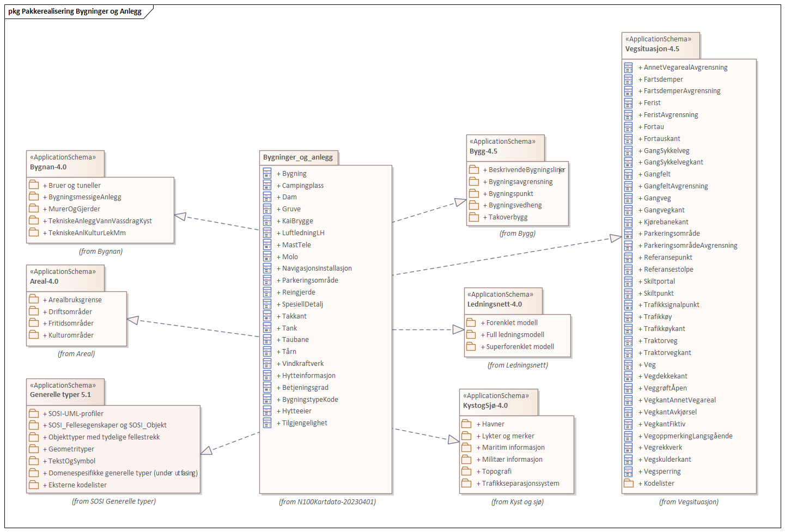Click the Hytteinformasjon entry
This screenshot has height=532, width=785.
click(306, 376)
